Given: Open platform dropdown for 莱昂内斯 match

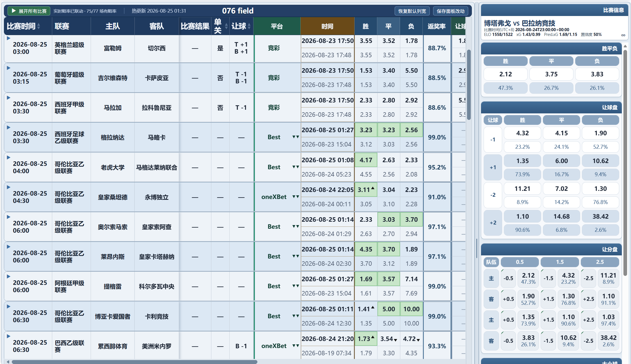Looking at the screenshot, I should [296, 256].
